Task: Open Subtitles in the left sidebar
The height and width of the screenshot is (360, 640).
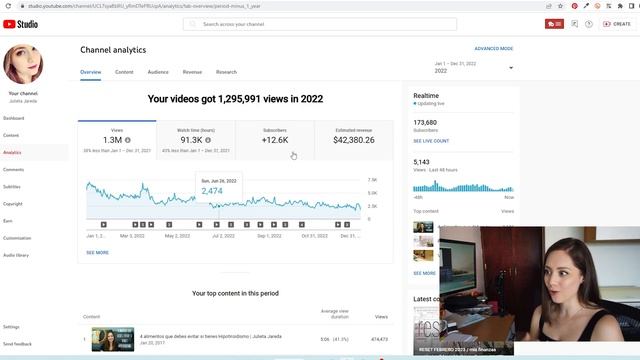Action: point(12,187)
